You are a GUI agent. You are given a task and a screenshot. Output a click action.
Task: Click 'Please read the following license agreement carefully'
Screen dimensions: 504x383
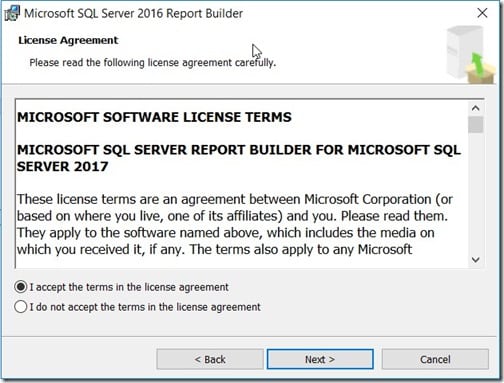pyautogui.click(x=153, y=63)
